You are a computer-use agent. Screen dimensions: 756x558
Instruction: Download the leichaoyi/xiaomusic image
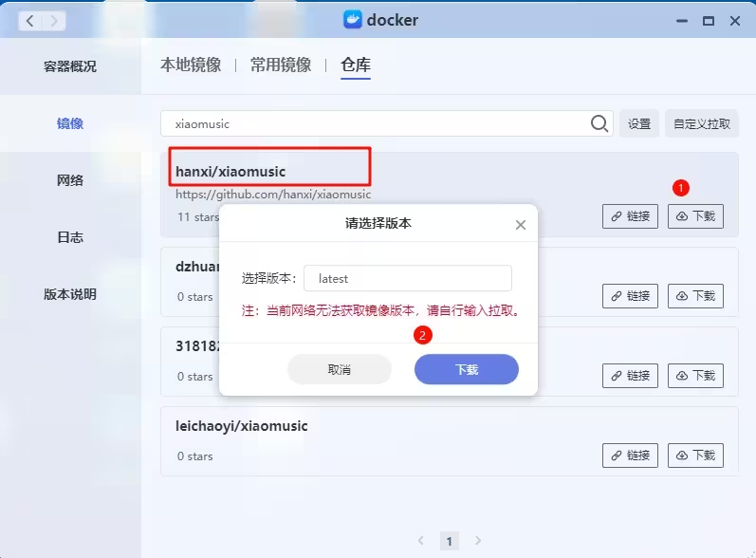point(695,456)
